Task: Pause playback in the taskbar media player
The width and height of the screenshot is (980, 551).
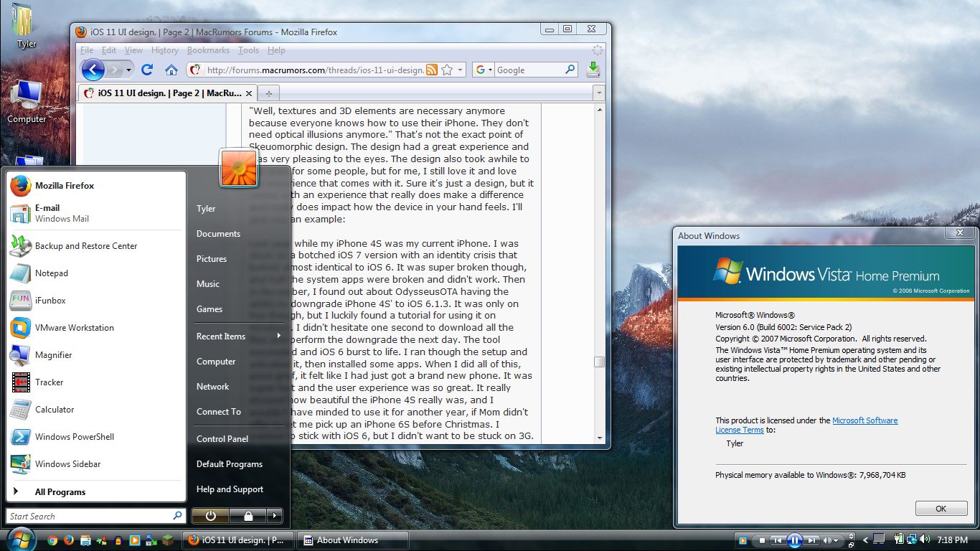Action: pyautogui.click(x=795, y=540)
